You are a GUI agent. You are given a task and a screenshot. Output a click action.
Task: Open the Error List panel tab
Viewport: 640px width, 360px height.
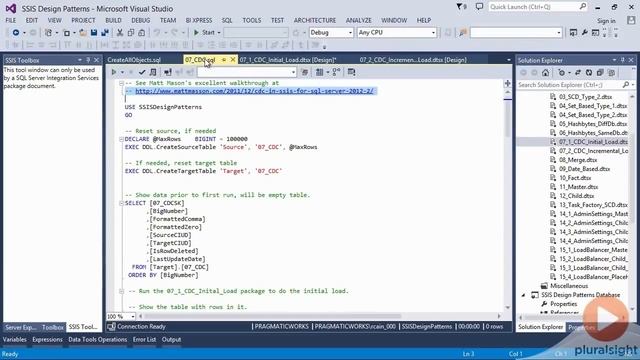coord(144,340)
